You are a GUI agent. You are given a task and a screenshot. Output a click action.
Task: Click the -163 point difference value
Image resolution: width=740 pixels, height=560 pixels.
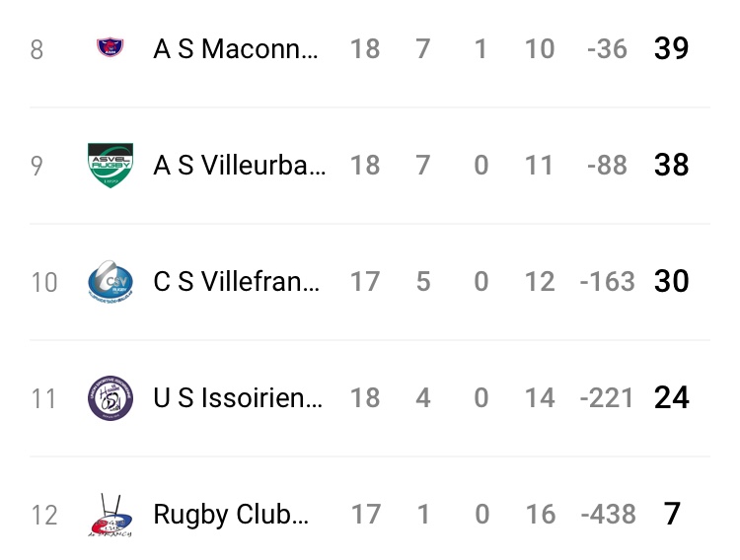click(607, 281)
